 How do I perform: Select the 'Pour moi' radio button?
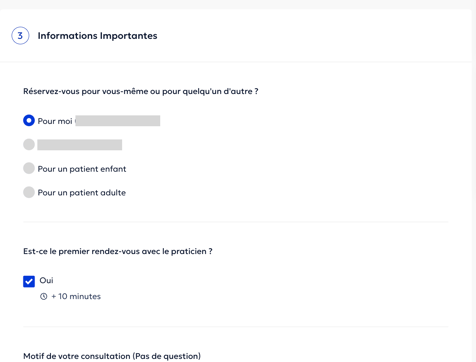click(29, 121)
